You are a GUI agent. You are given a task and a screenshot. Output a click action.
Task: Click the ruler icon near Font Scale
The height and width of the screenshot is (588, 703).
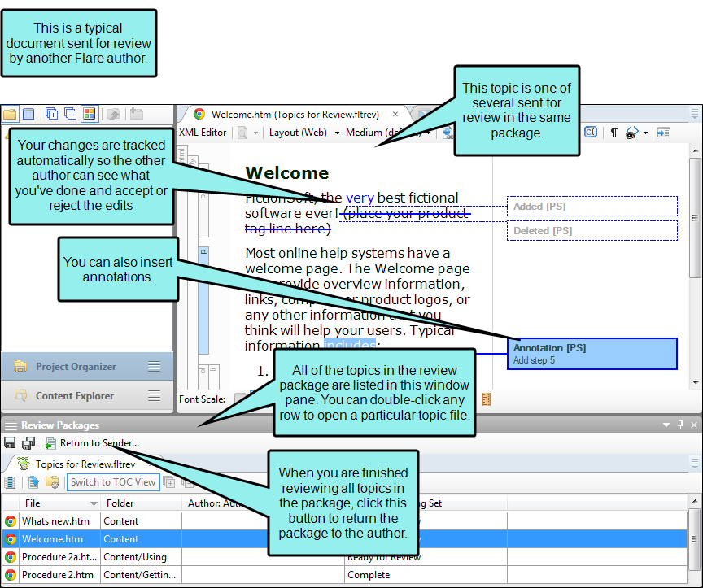point(486,399)
